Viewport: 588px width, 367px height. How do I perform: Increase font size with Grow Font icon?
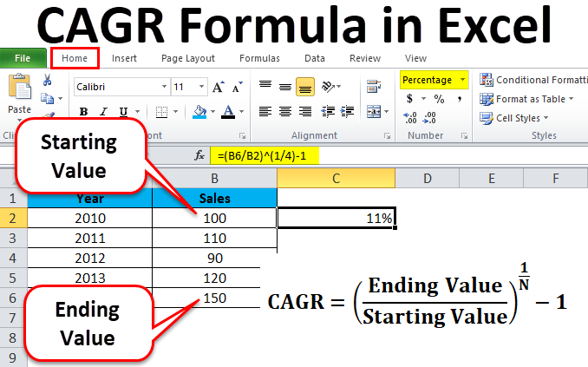219,87
